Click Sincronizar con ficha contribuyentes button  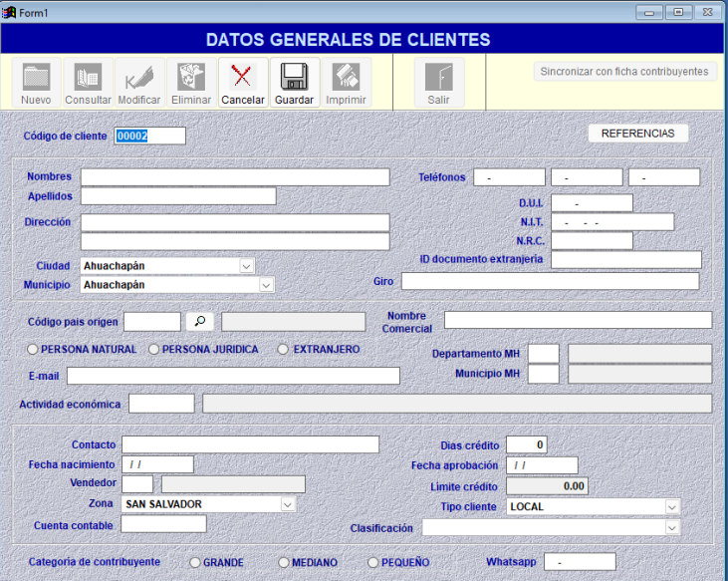tap(624, 72)
